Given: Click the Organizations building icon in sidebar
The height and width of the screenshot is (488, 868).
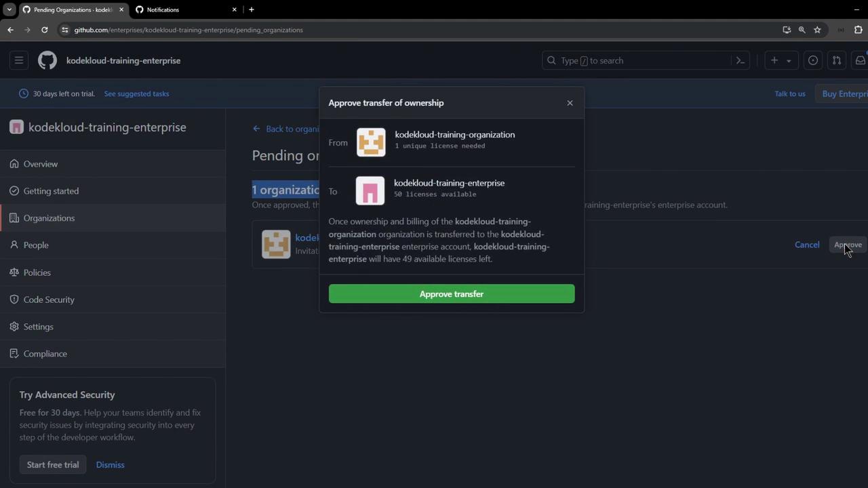Looking at the screenshot, I should point(14,218).
